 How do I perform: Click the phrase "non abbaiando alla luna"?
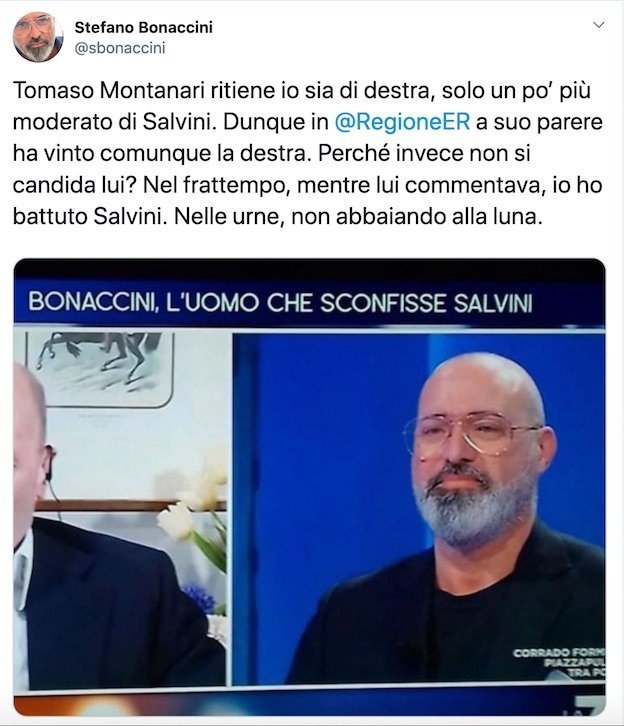tap(417, 216)
